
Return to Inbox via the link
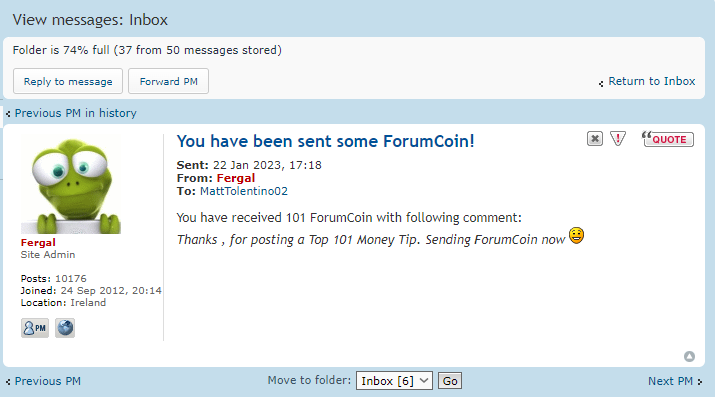652,81
